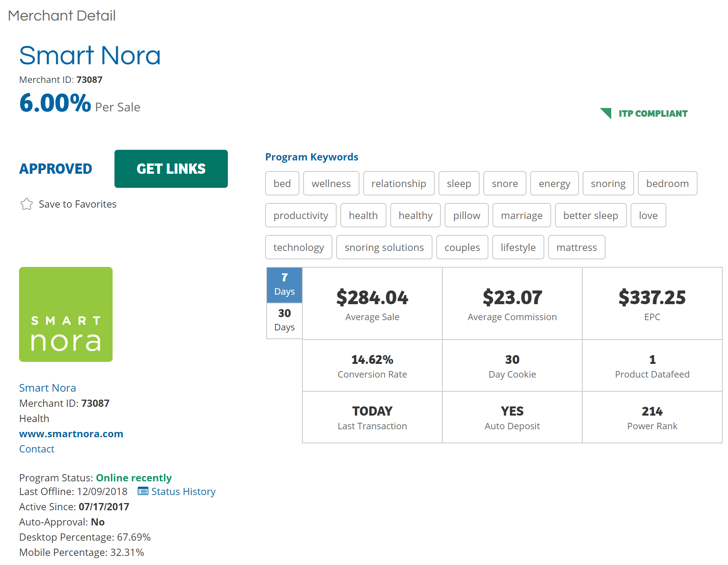Click Save to Favorites text

78,204
